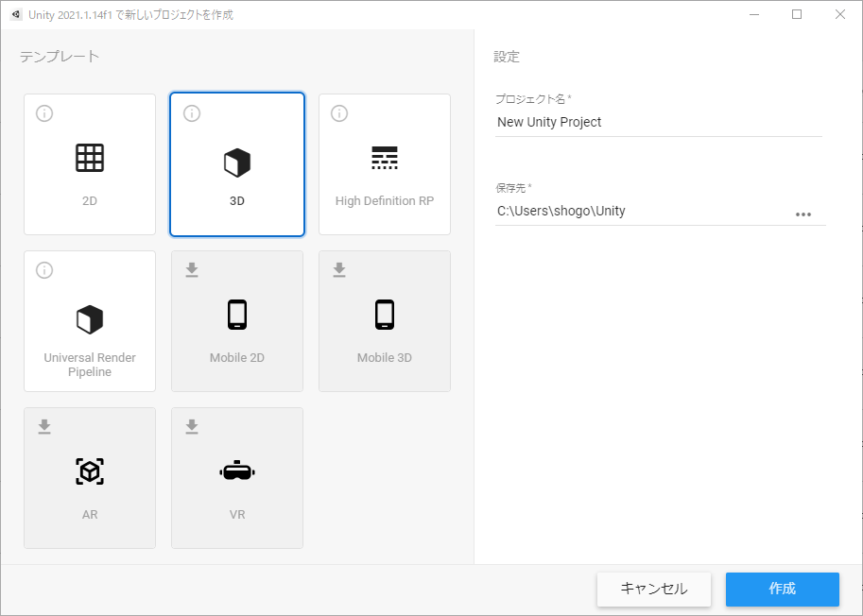
Task: Click the 3D template cube icon
Action: click(237, 163)
